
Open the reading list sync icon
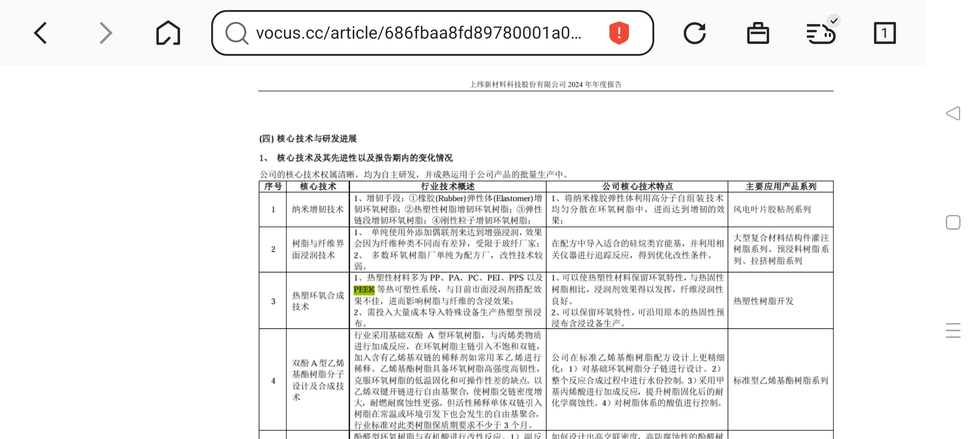click(x=821, y=33)
